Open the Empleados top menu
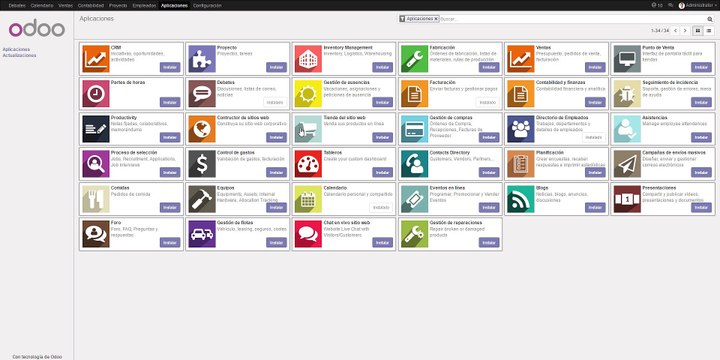 144,6
